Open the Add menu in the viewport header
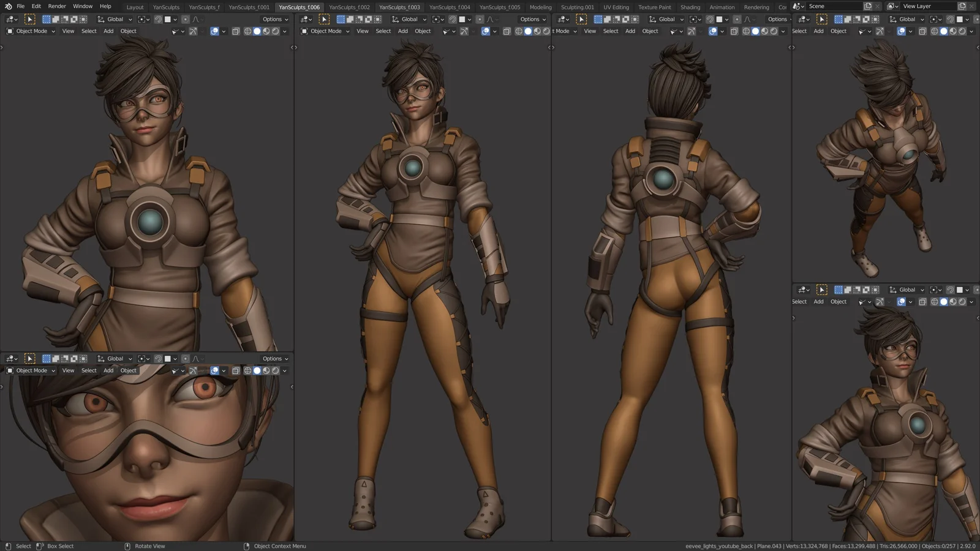 (108, 31)
